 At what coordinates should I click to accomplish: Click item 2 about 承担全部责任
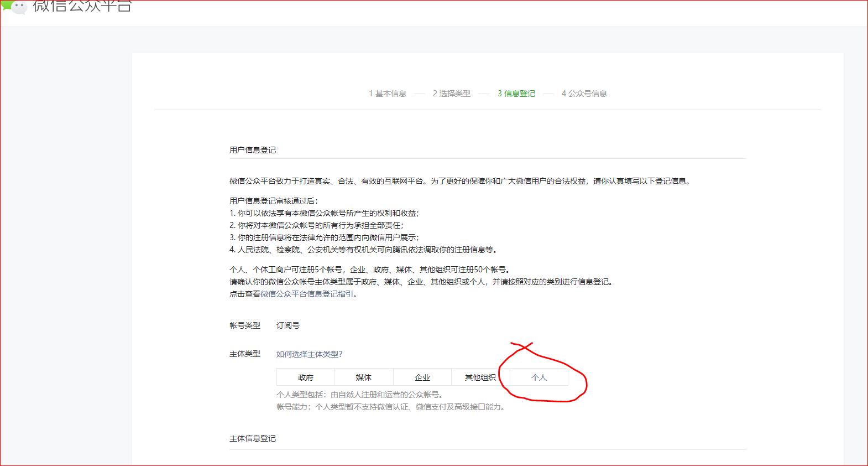pyautogui.click(x=316, y=225)
